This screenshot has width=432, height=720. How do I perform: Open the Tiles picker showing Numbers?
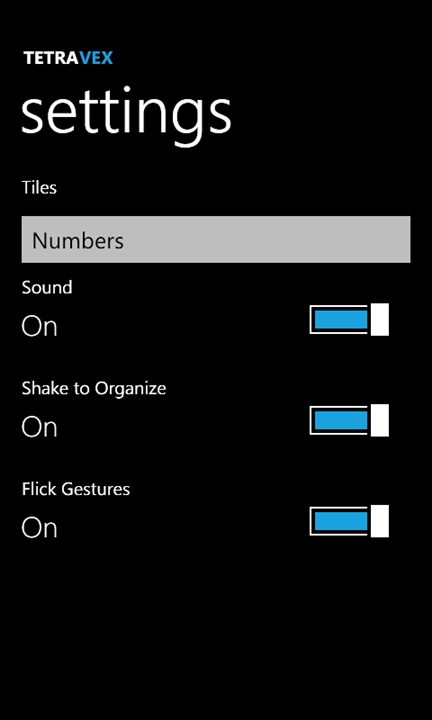pos(216,239)
